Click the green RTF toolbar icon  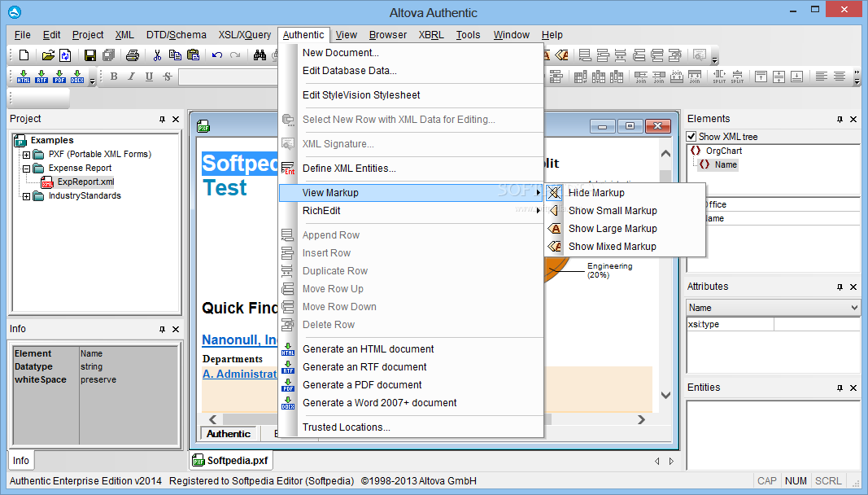pos(41,77)
